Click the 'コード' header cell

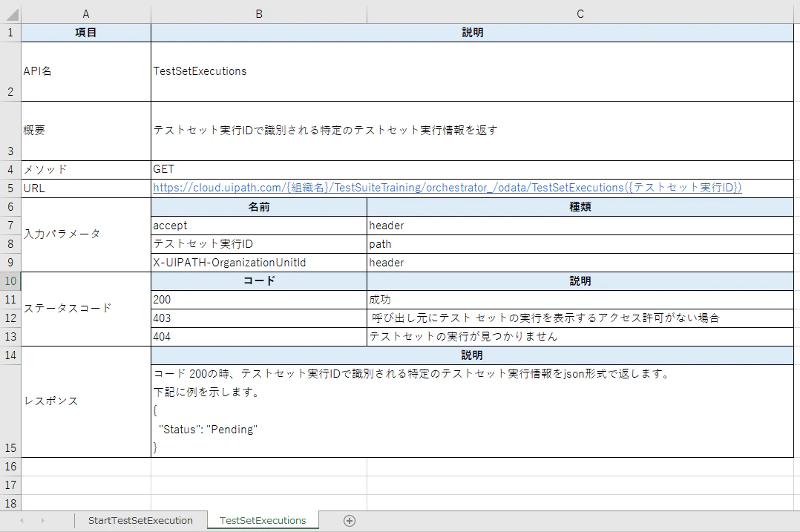pos(259,281)
